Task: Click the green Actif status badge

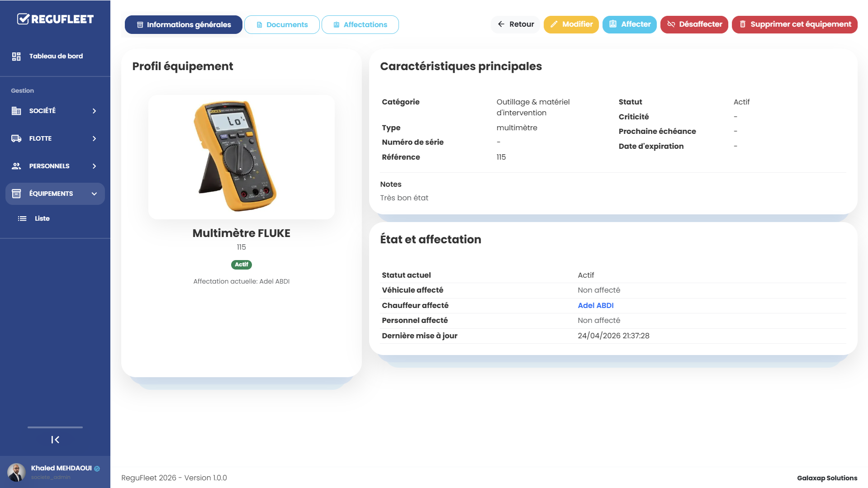Action: 242,265
